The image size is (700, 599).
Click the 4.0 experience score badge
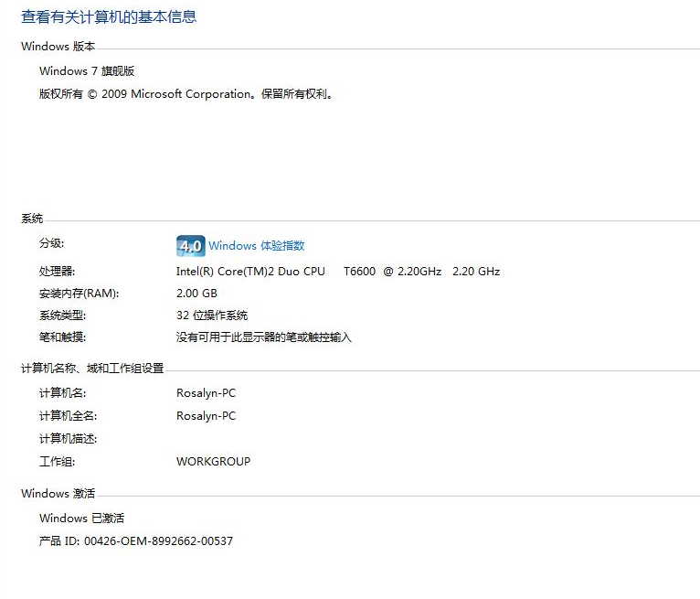pyautogui.click(x=190, y=246)
